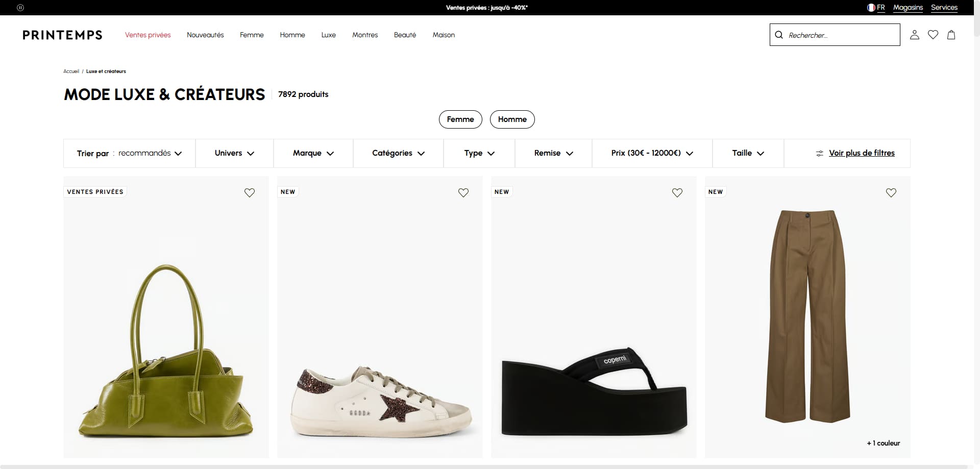The image size is (980, 469).
Task: Open the Ventes privées menu item
Action: pyautogui.click(x=148, y=35)
